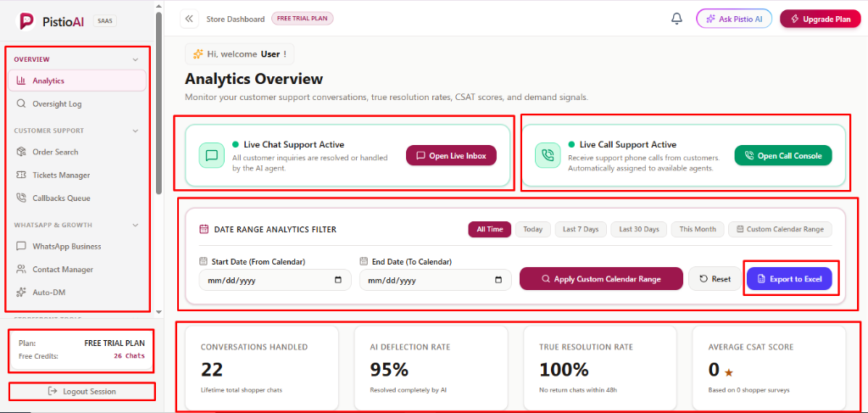Click the WhatsApp Business chat icon

click(x=21, y=247)
